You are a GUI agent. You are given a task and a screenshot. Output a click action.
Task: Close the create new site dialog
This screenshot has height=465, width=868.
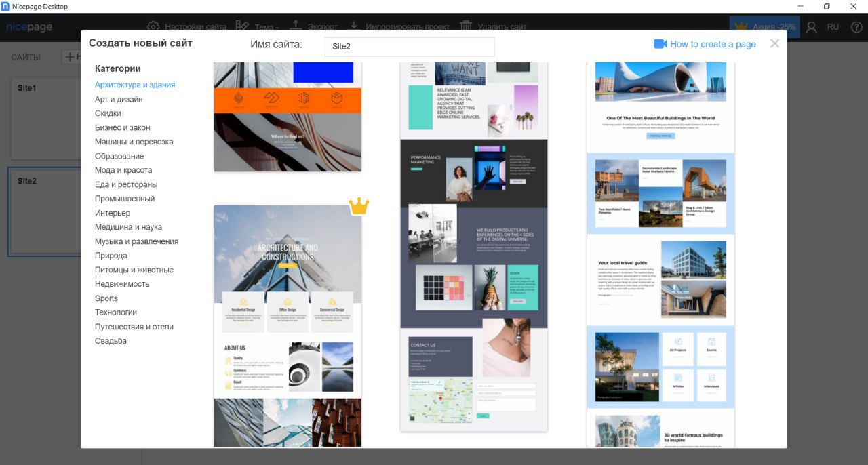(x=774, y=43)
